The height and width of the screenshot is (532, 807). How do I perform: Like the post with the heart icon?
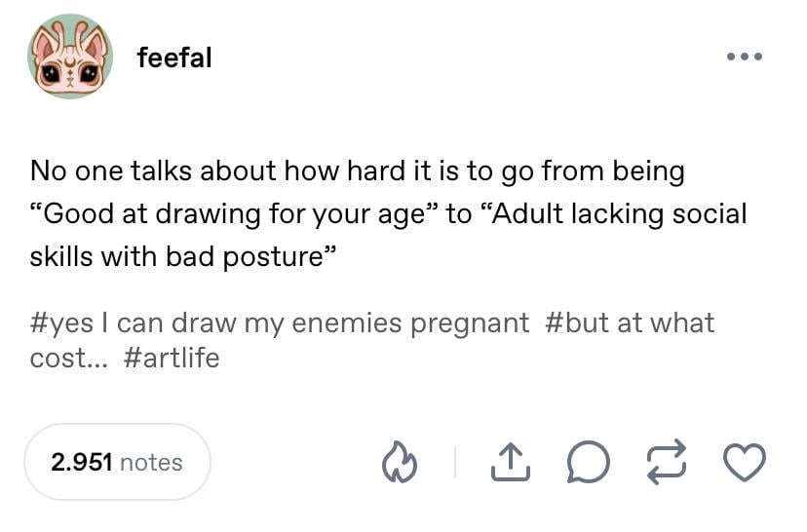(x=745, y=462)
